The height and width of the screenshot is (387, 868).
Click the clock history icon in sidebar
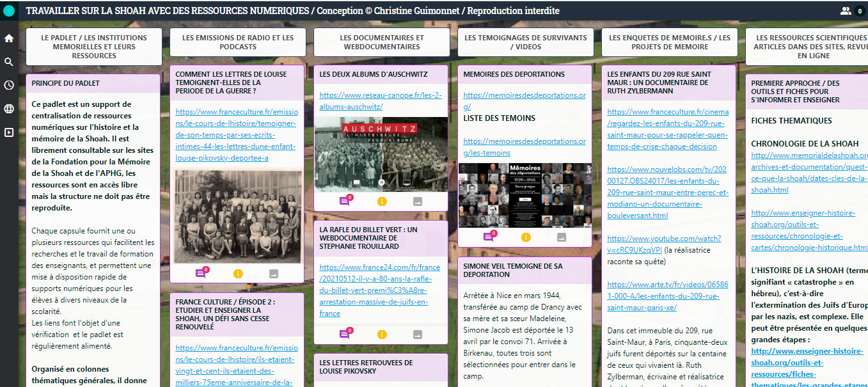click(9, 85)
